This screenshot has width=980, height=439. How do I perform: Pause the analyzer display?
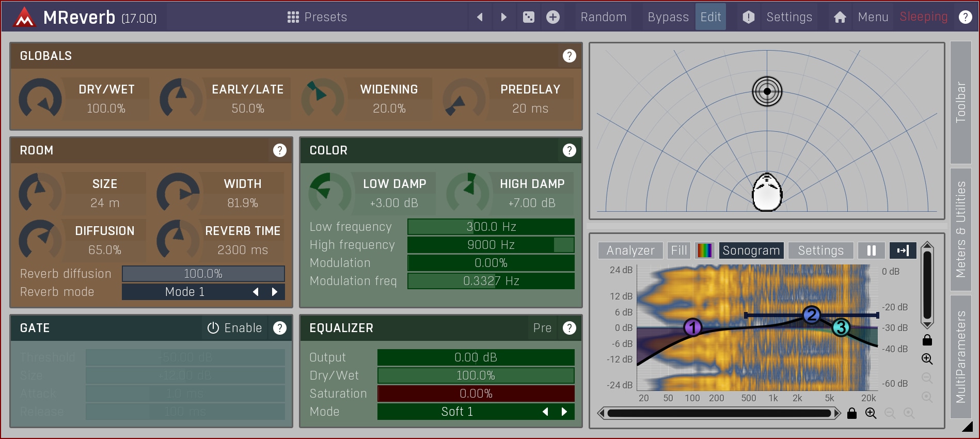(872, 250)
